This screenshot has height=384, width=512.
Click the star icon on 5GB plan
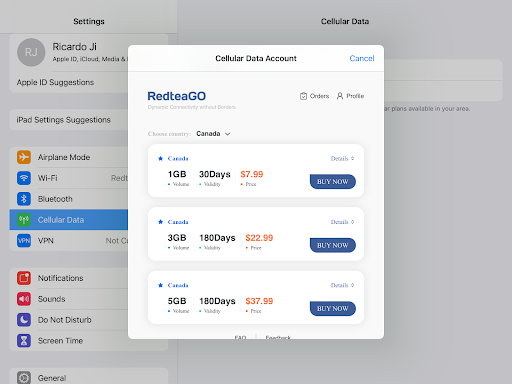[160, 285]
